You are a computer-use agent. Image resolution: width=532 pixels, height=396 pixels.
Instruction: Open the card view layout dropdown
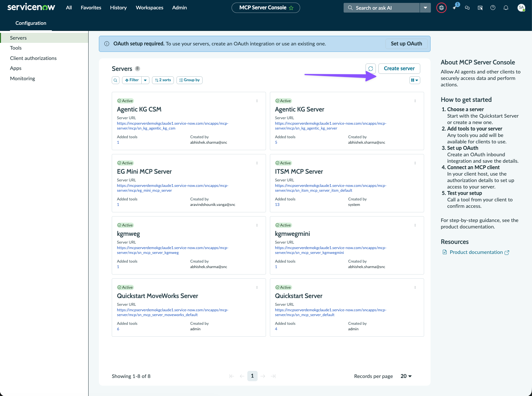(414, 80)
